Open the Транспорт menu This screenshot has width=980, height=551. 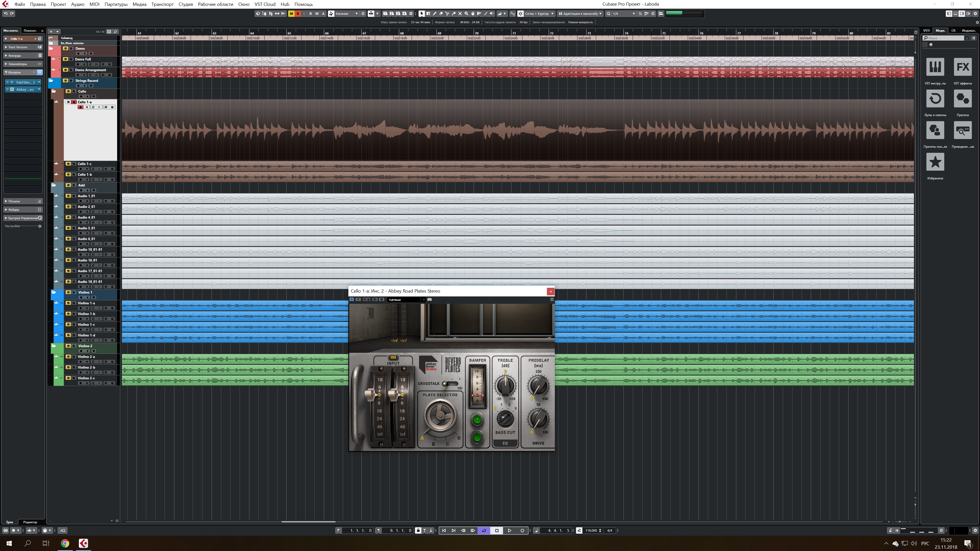coord(162,4)
